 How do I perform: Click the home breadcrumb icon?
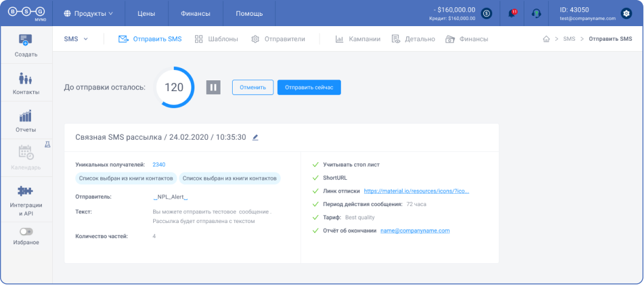(546, 39)
